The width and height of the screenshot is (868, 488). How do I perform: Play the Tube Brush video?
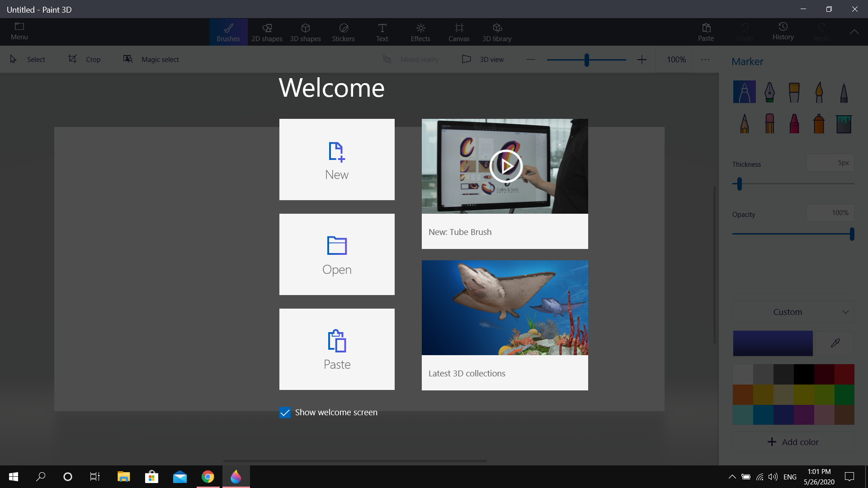tap(506, 166)
